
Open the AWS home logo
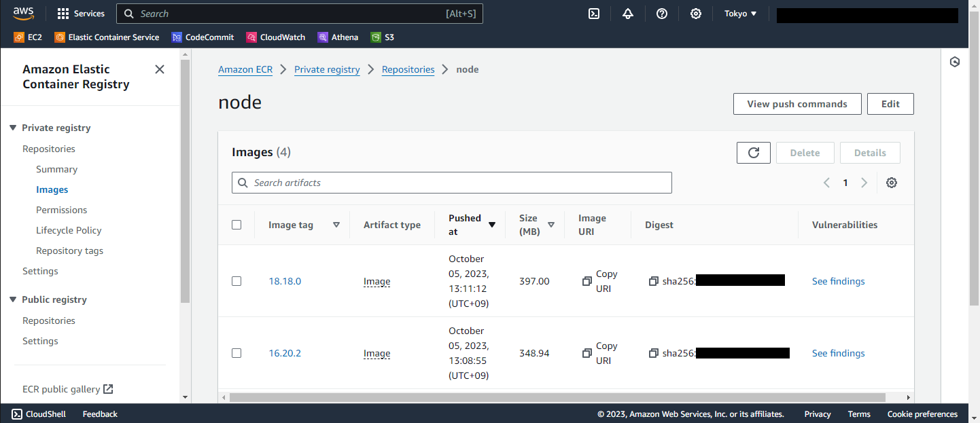[x=23, y=14]
